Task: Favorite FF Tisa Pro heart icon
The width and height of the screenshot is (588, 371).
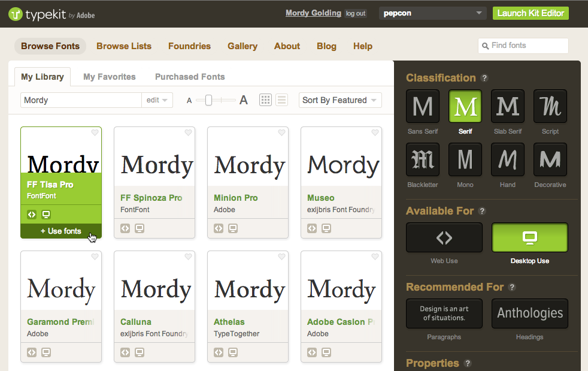Action: coord(95,132)
